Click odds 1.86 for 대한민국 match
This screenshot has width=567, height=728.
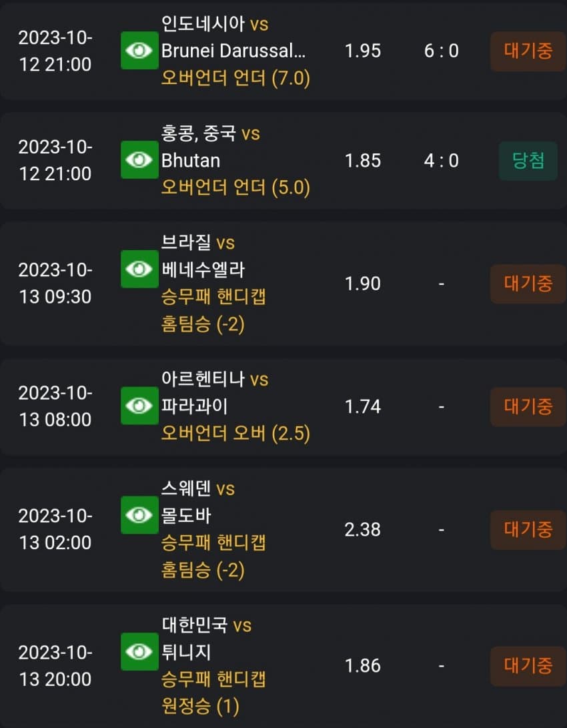pos(362,666)
